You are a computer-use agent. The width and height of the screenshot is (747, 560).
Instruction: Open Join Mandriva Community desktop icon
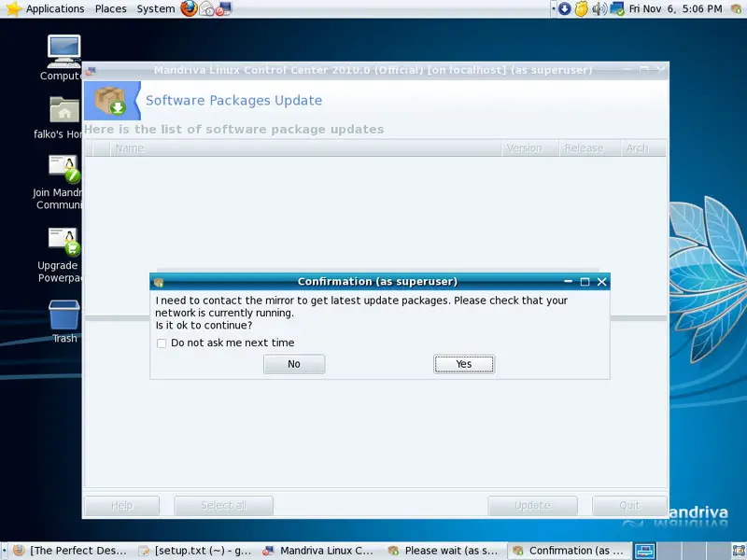[x=63, y=171]
